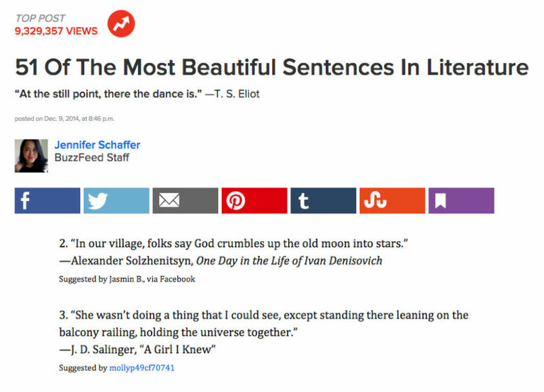Screen dimensions: 544x392
Task: Send the post by email
Action: pyautogui.click(x=185, y=201)
